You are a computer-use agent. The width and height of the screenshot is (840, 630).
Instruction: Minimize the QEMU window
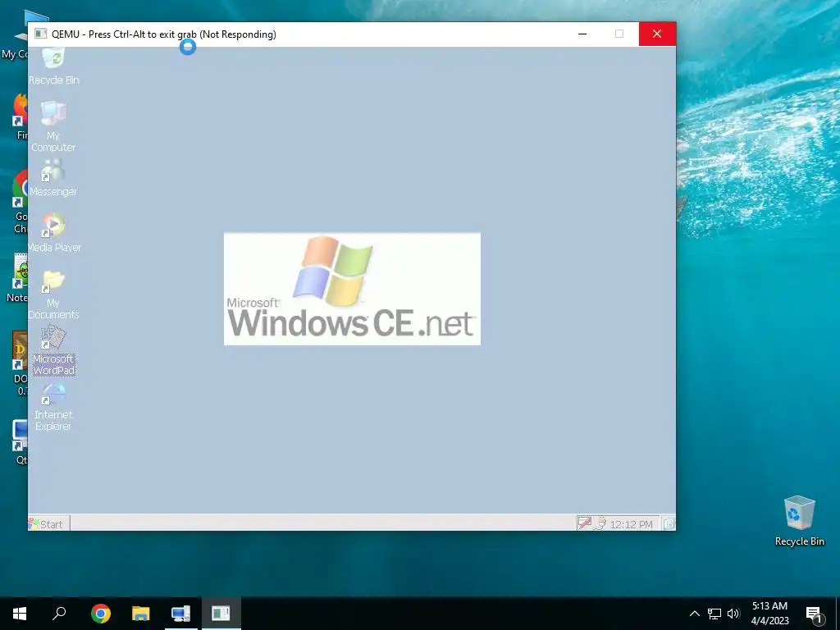click(x=582, y=34)
